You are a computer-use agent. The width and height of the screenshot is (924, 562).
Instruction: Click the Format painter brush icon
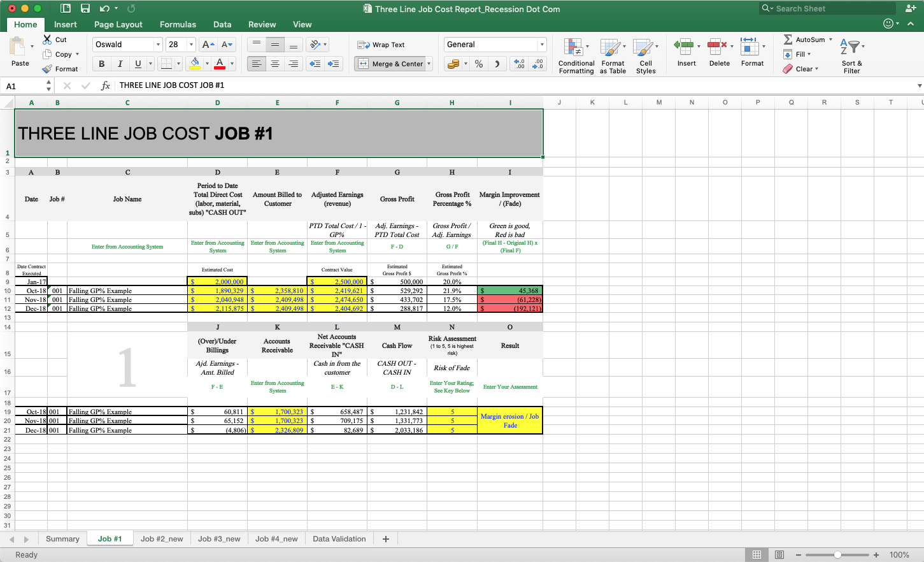47,69
